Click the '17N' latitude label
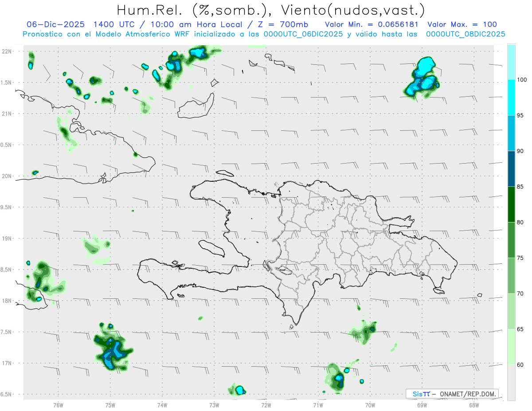 [x=7, y=363]
